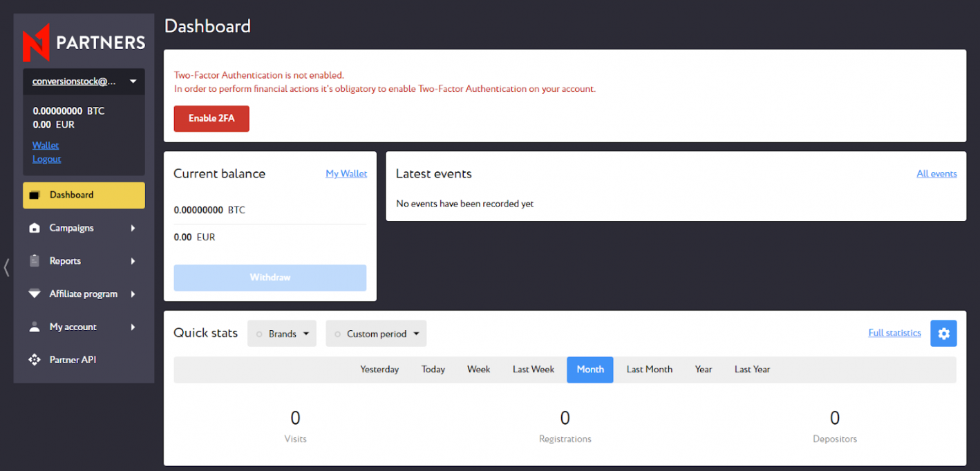Click 'Two-Factor Authentication is not enabled' warning
Screen dimensions: 980x471
[x=258, y=75]
